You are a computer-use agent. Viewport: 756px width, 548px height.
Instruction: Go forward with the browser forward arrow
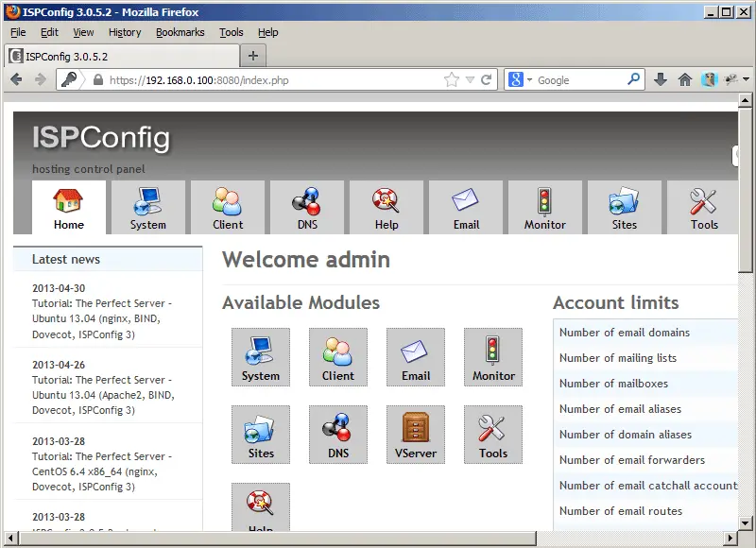click(41, 79)
